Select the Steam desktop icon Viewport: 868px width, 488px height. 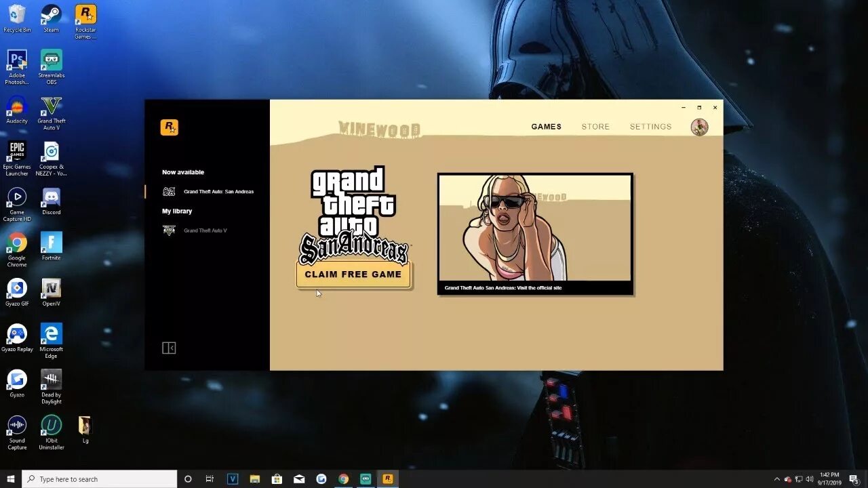[51, 18]
